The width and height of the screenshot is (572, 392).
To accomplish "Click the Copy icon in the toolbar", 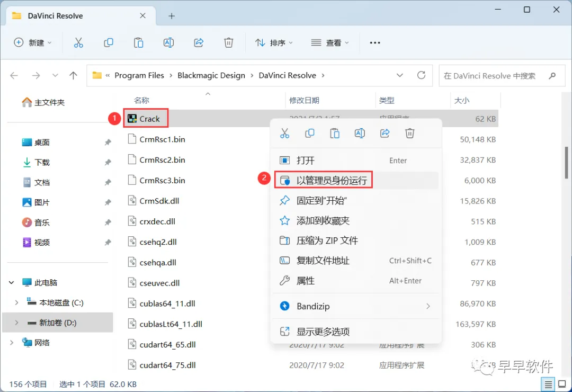I will click(x=109, y=43).
